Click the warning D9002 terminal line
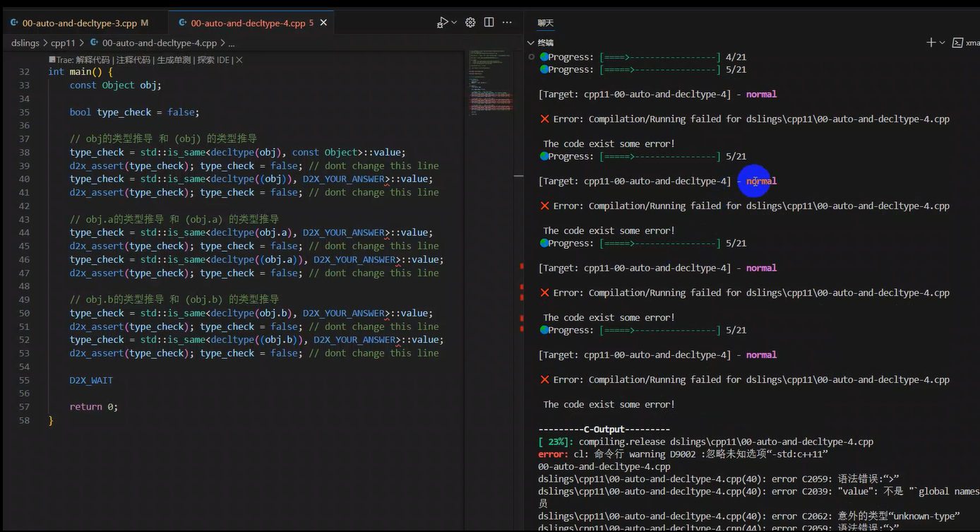 pyautogui.click(x=683, y=454)
